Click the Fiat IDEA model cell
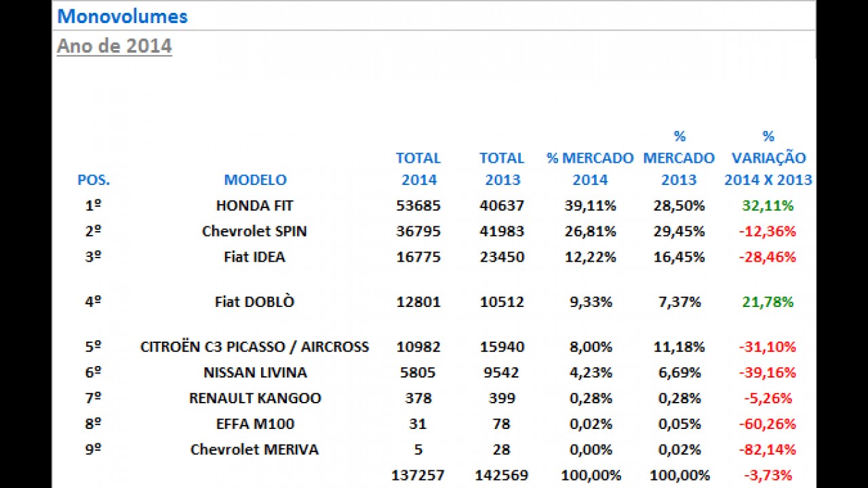Viewport: 868px width, 488px height. 254,257
